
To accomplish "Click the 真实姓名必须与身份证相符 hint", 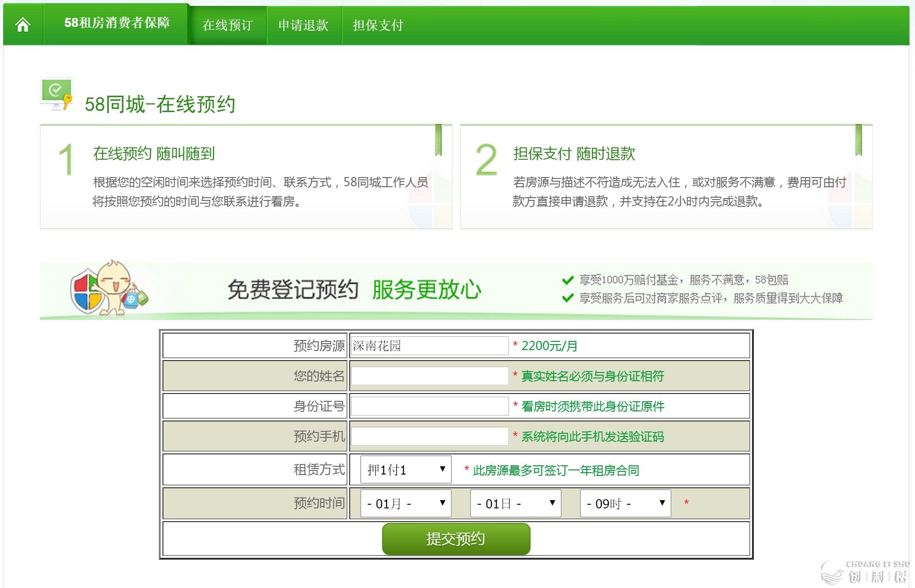I will tap(593, 376).
